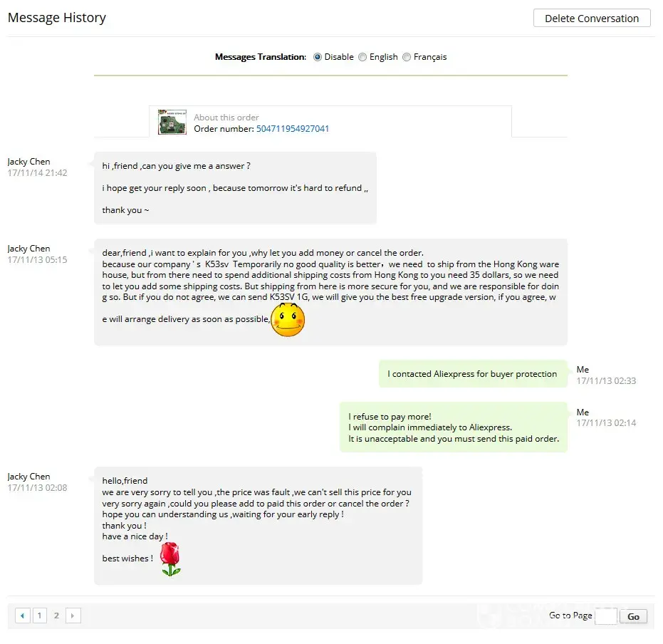
Task: Click the Delete Conversation button
Action: (592, 19)
